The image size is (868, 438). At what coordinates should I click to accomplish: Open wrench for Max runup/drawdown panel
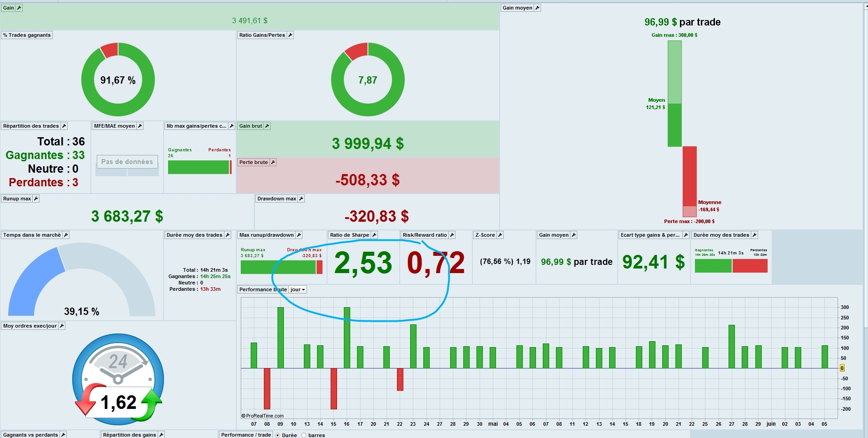click(299, 235)
